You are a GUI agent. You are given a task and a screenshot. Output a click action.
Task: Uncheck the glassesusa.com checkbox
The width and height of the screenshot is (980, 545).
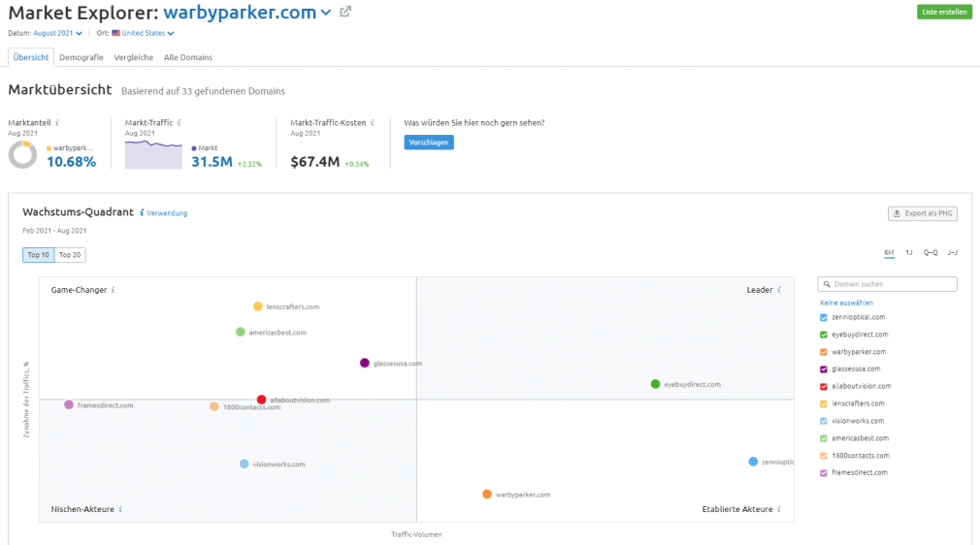[x=823, y=369]
